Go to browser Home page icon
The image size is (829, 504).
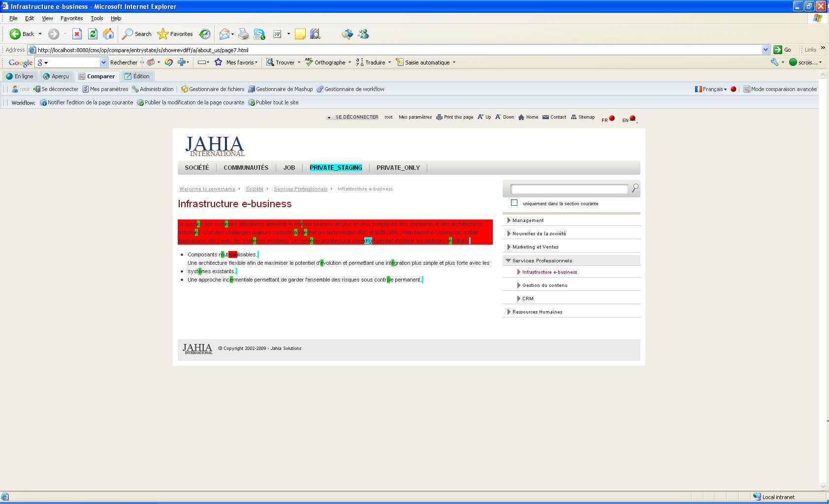coord(108,34)
